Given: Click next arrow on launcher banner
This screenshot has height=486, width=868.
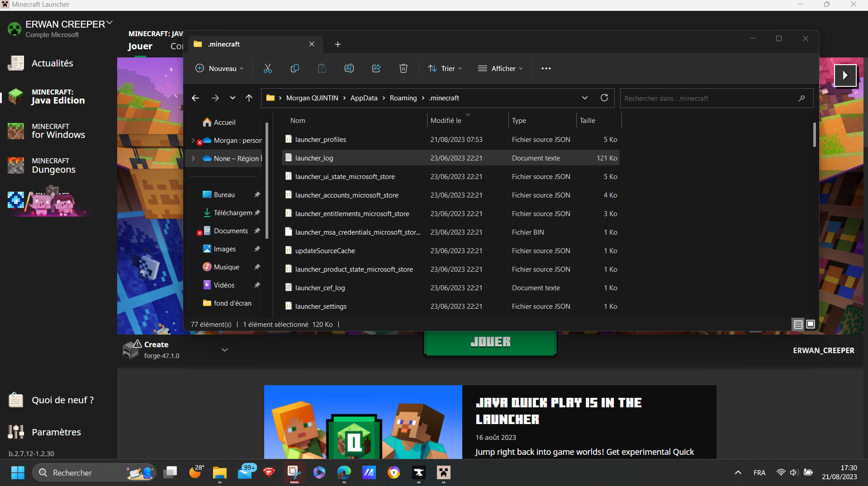Looking at the screenshot, I should (845, 75).
